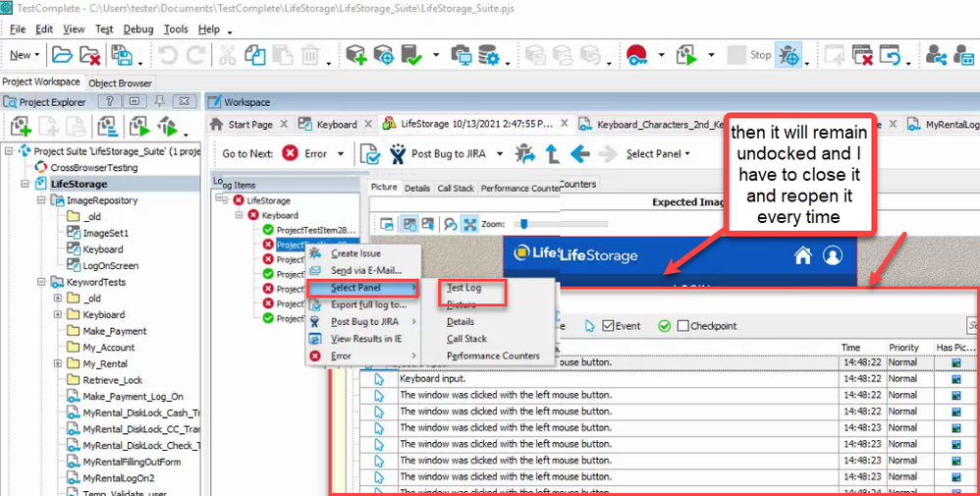
Task: Switch to the Object Browser tab
Action: tap(121, 83)
